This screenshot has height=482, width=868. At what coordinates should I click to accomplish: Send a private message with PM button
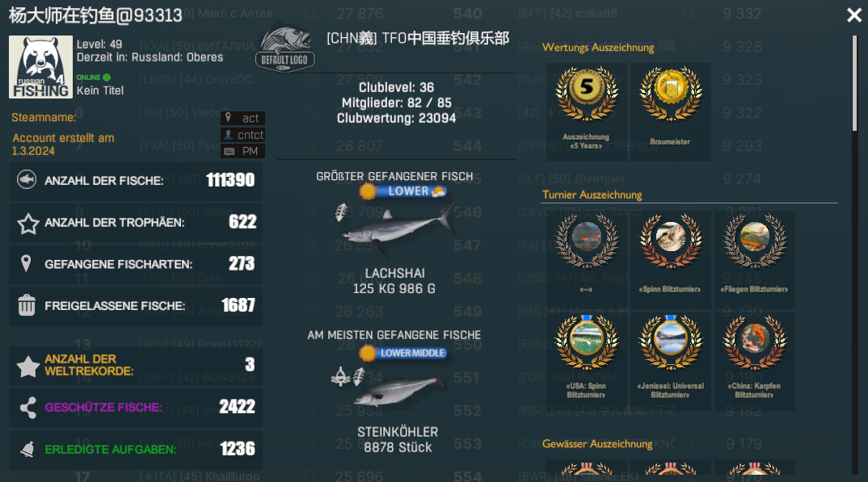point(243,151)
